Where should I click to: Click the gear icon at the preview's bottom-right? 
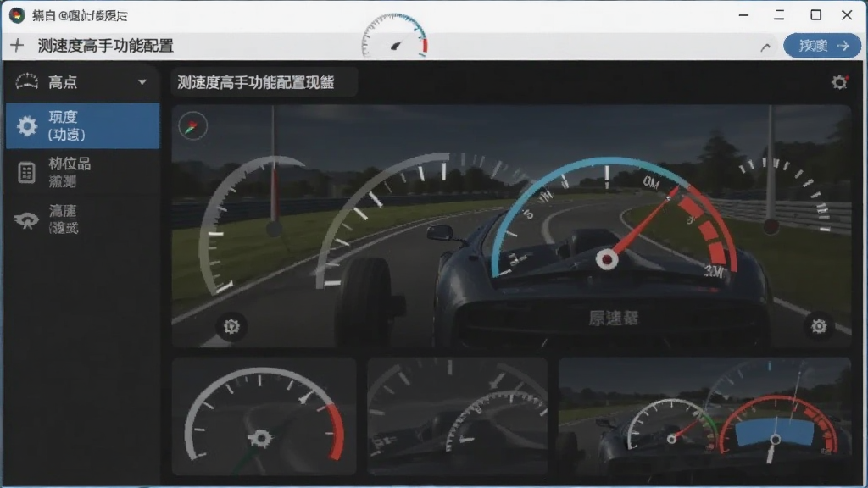819,326
